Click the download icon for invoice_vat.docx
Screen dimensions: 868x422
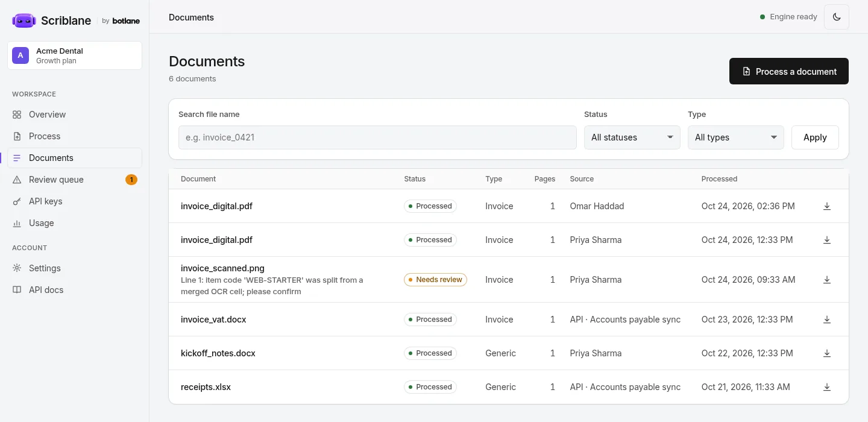pyautogui.click(x=827, y=320)
